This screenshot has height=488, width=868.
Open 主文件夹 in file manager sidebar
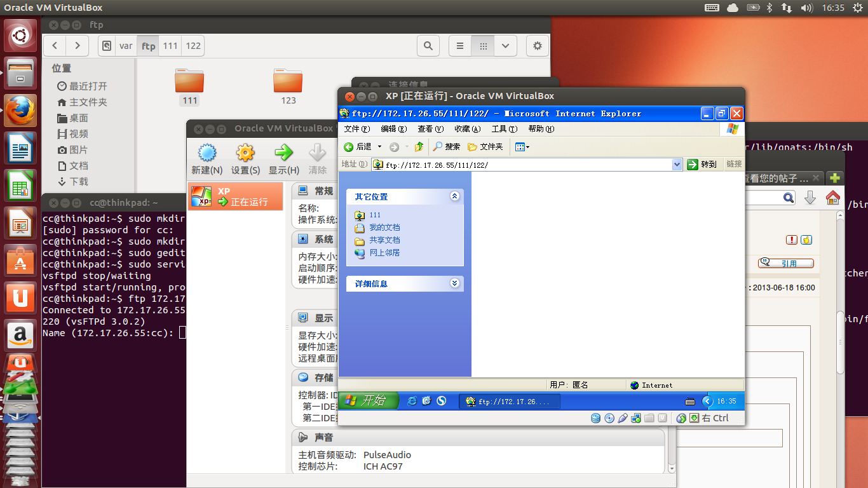(82, 102)
